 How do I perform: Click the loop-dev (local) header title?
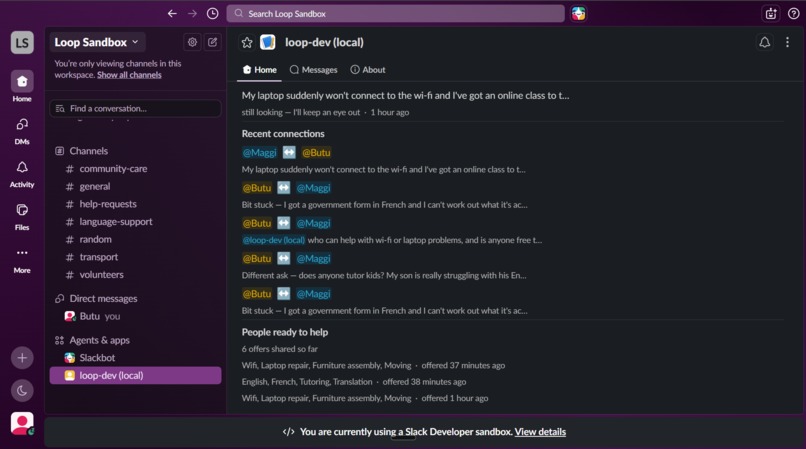(324, 43)
